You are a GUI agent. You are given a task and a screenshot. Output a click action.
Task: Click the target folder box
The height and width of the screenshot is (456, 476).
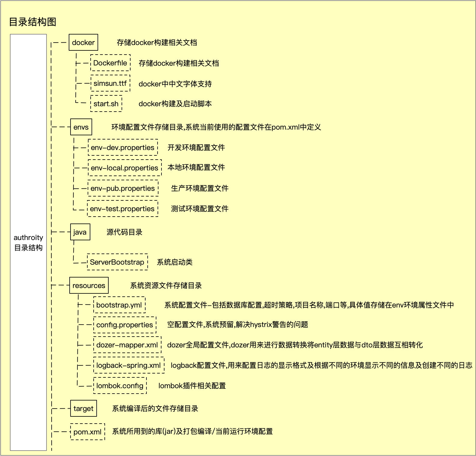click(x=83, y=408)
